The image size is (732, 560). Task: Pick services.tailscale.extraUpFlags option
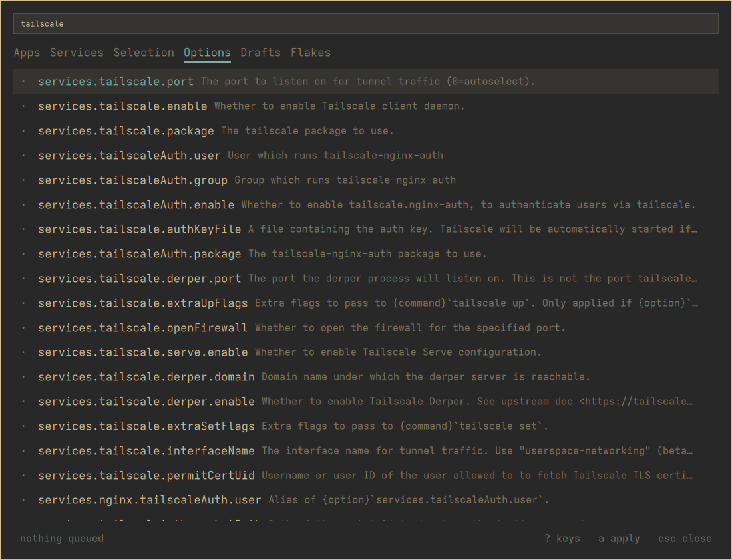point(365,303)
